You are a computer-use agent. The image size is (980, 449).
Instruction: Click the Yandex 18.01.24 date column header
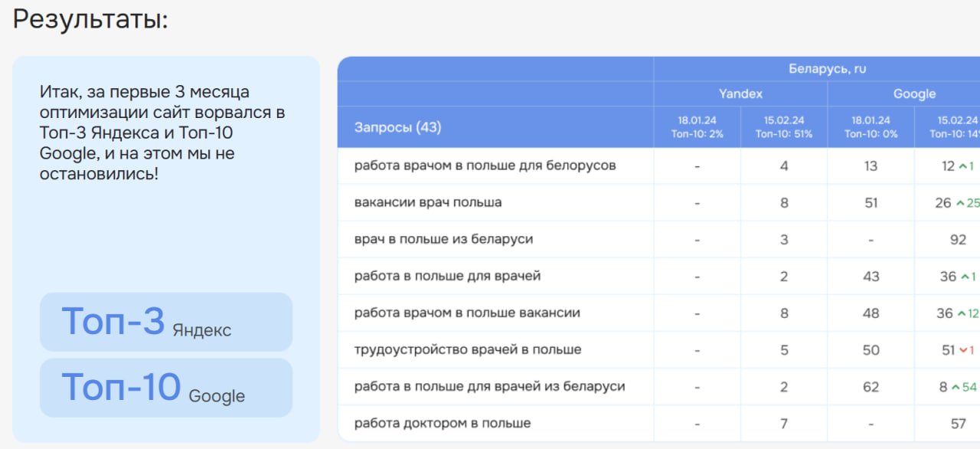click(697, 127)
